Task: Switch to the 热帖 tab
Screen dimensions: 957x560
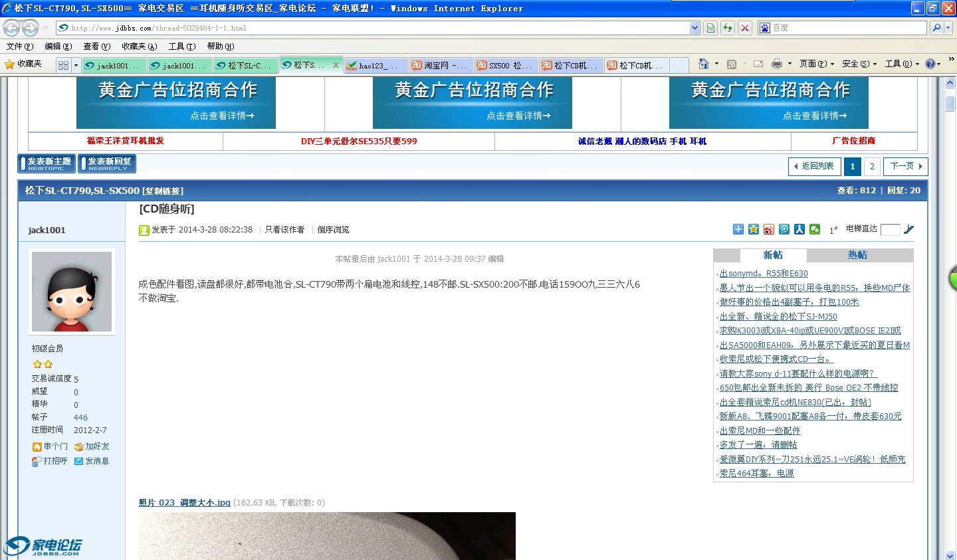Action: (857, 255)
